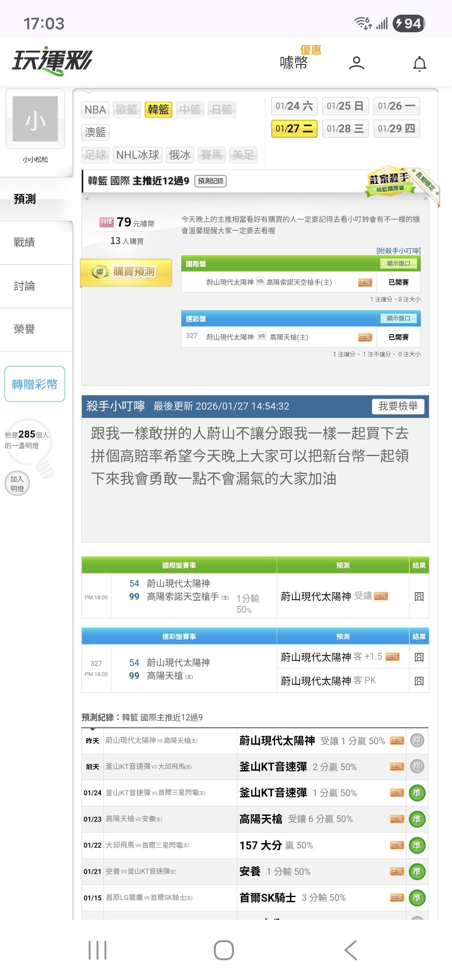Tap the 轉贈彩幣 button
This screenshot has width=452, height=980.
pos(35,384)
